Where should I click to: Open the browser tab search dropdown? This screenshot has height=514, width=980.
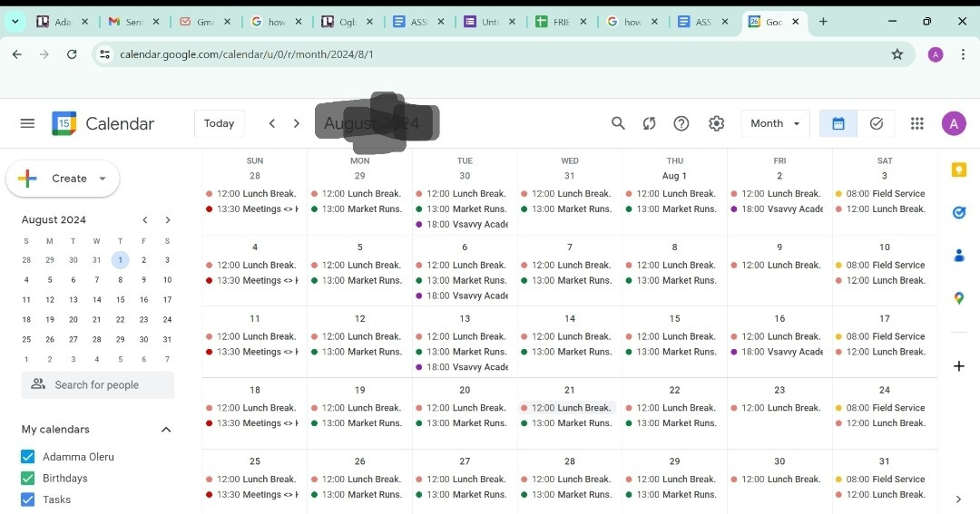[15, 21]
